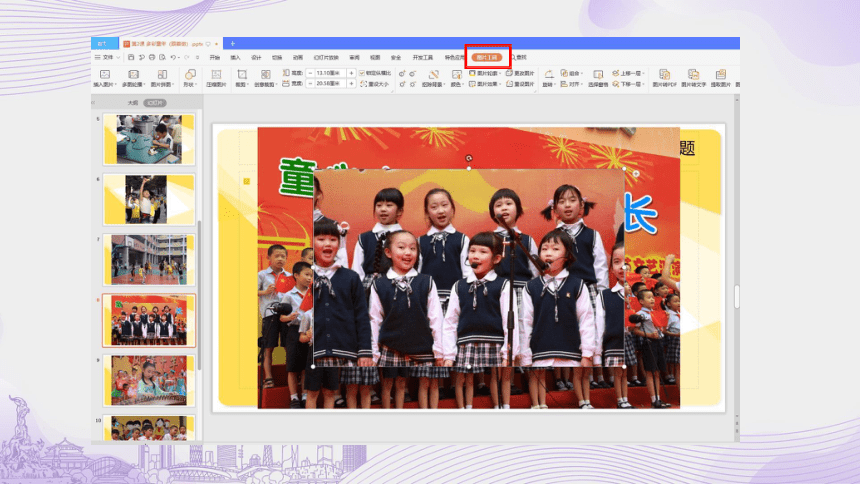
Task: Open the 幻灯片放映 Slide Show tab
Action: (326, 57)
